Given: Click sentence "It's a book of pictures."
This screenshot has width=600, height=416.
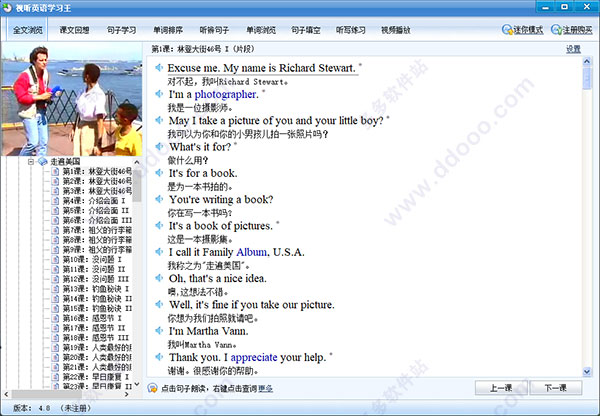Looking at the screenshot, I should pos(221,226).
